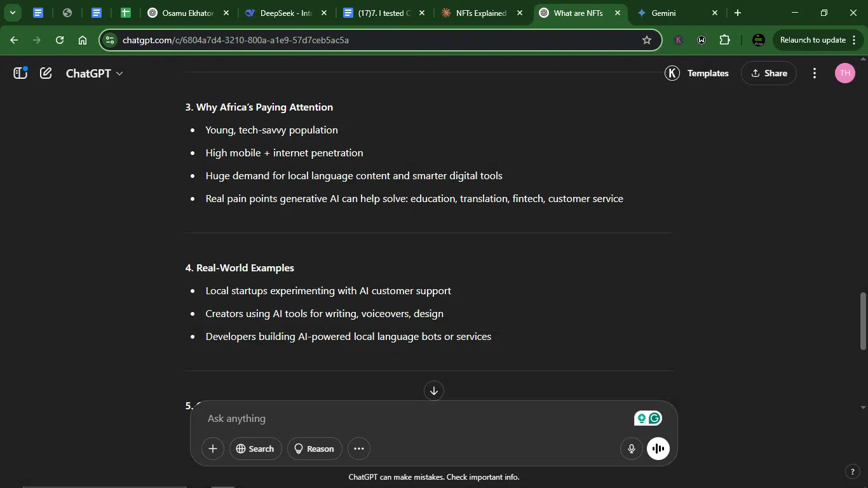Toggle the ChatGPT sidebar panel icon
Screen dimensions: 868x488
click(20, 73)
